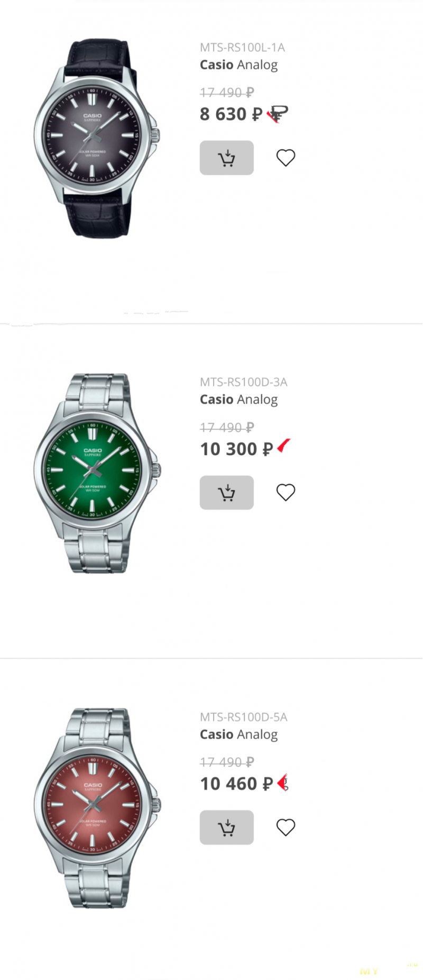Favorite the MTS-RS100L-1A watch with heart

pos(286,158)
